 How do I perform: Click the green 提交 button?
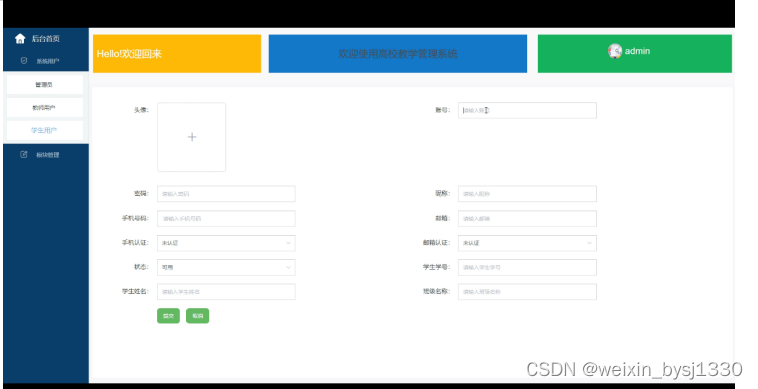(168, 316)
